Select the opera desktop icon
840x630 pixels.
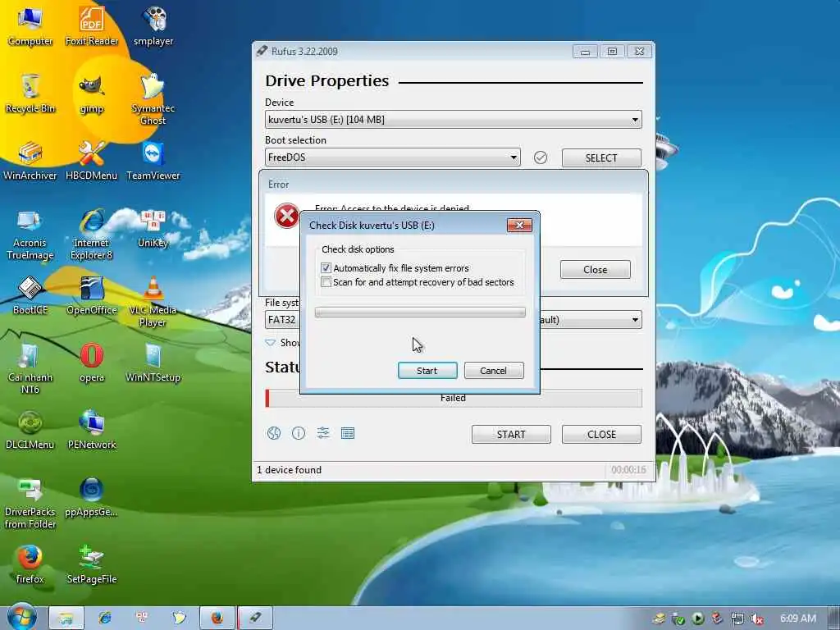tap(92, 363)
